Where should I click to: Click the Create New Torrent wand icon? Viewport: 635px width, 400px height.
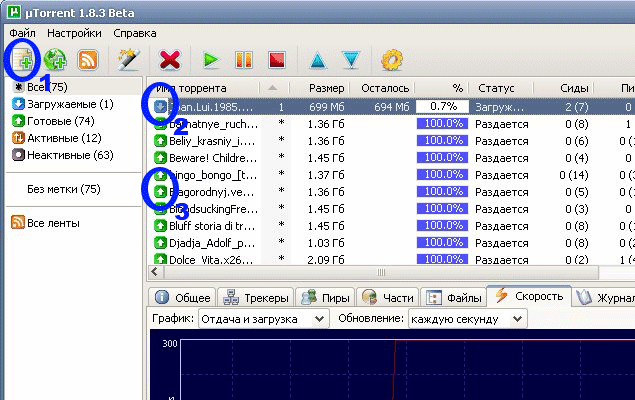(128, 60)
